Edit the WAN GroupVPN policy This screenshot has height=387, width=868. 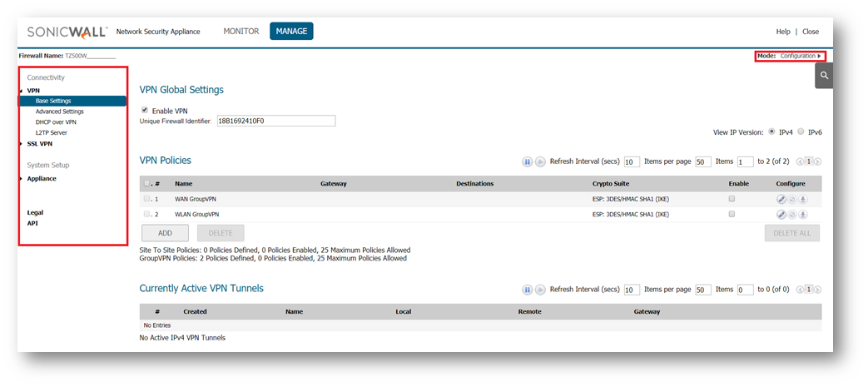[781, 199]
